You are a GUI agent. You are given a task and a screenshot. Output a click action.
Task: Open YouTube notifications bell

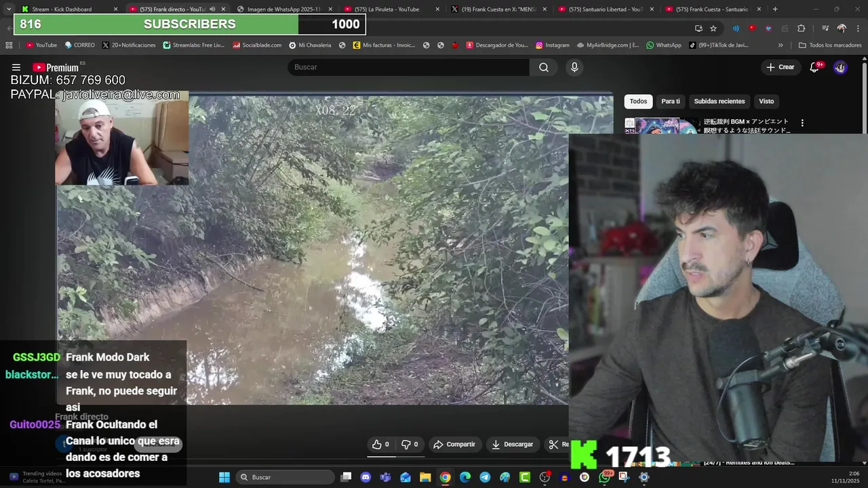[815, 67]
